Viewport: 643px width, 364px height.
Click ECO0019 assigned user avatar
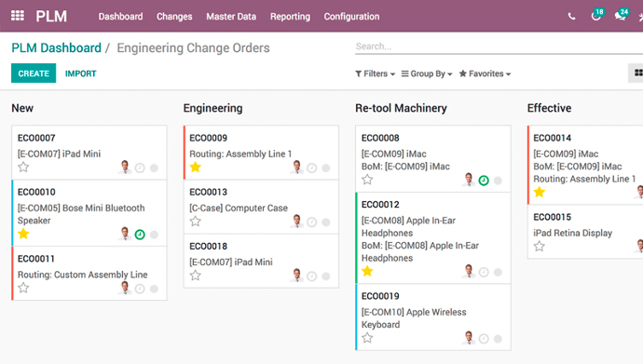click(469, 338)
